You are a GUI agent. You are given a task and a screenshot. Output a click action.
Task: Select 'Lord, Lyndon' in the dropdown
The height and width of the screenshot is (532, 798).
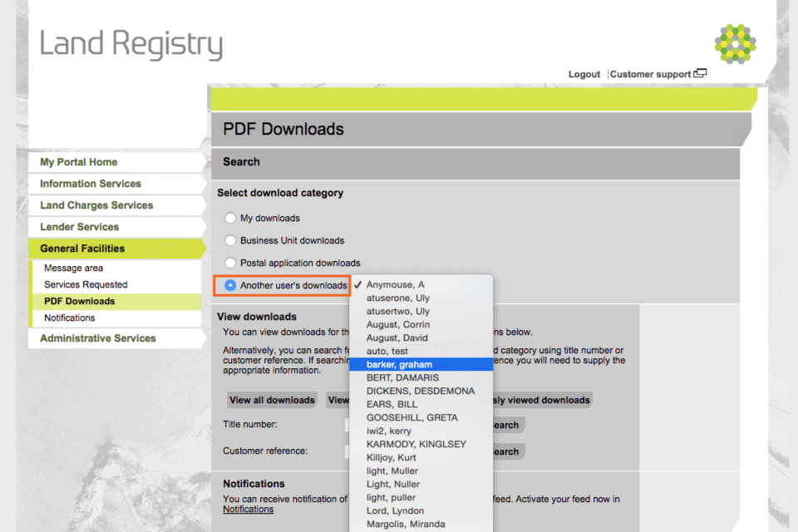click(x=395, y=510)
